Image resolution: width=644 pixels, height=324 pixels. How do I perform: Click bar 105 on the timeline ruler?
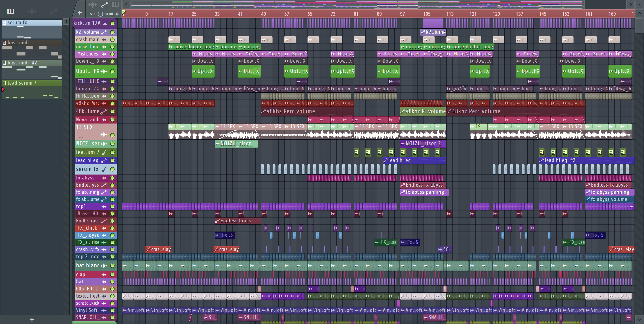coord(427,14)
